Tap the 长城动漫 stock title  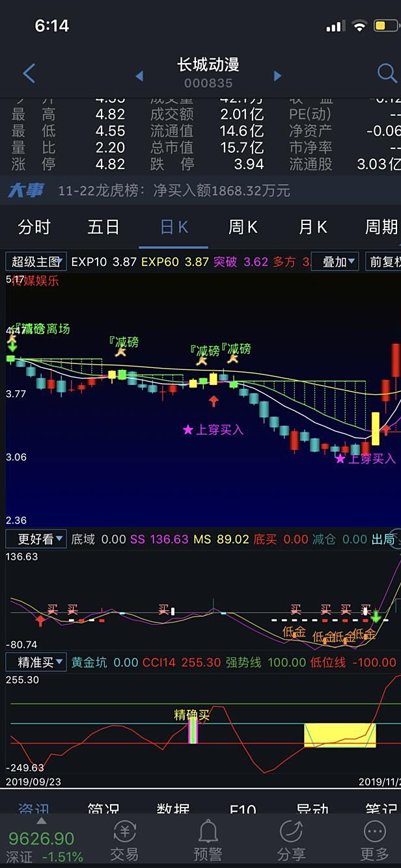point(208,64)
